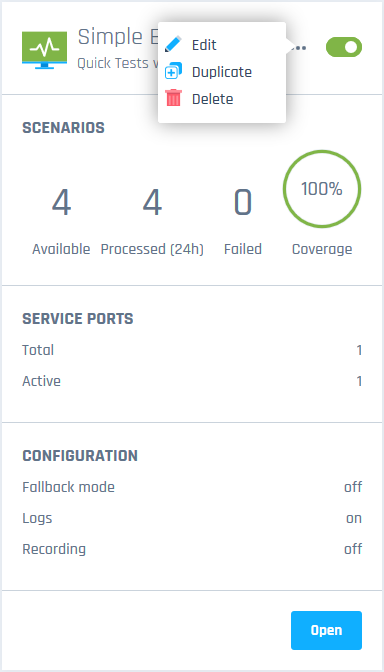The image size is (384, 672).
Task: Toggle the green environment enable switch
Action: (x=344, y=47)
